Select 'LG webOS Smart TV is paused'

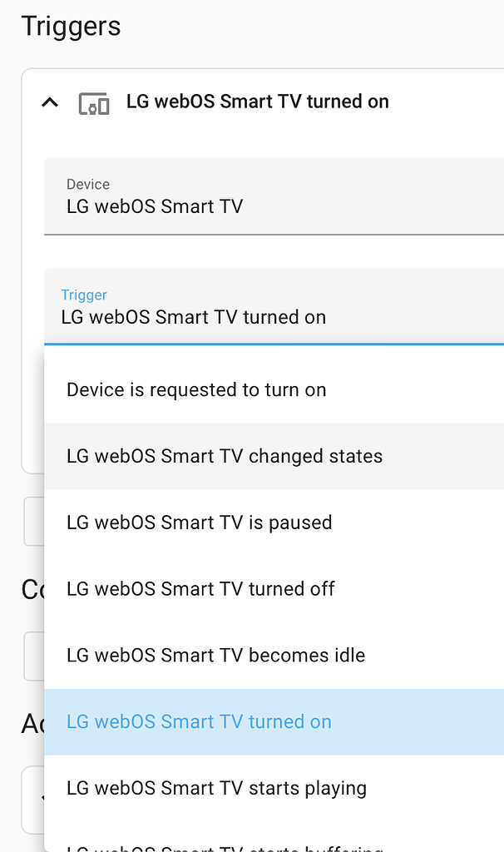click(x=198, y=522)
